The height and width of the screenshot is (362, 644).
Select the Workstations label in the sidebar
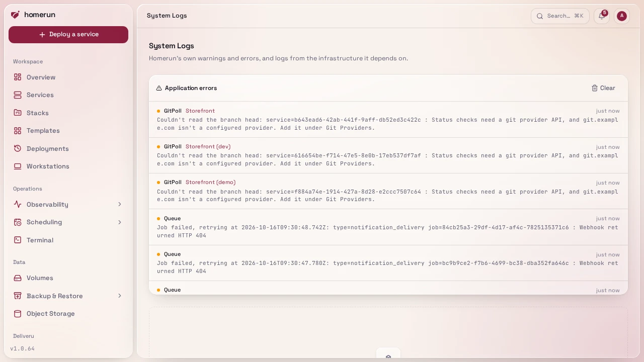(48, 166)
